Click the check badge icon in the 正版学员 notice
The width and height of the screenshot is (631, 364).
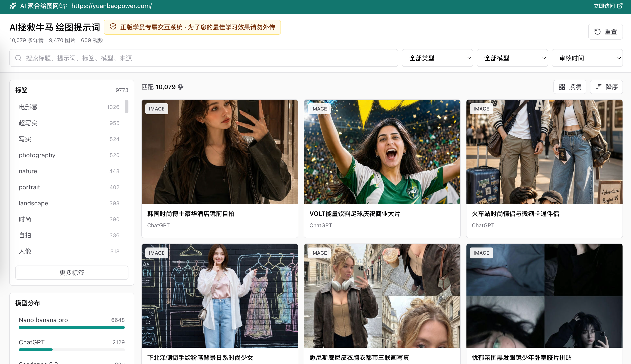click(113, 27)
